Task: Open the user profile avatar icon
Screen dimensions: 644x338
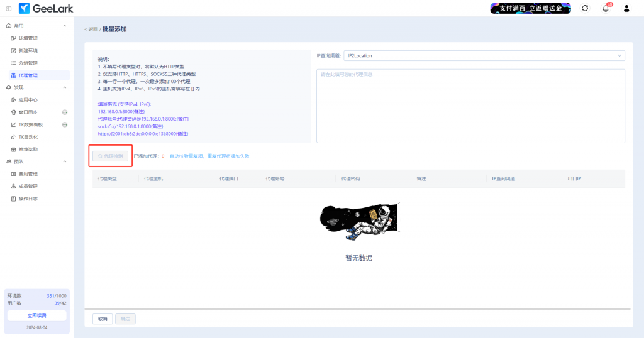Action: coord(626,8)
